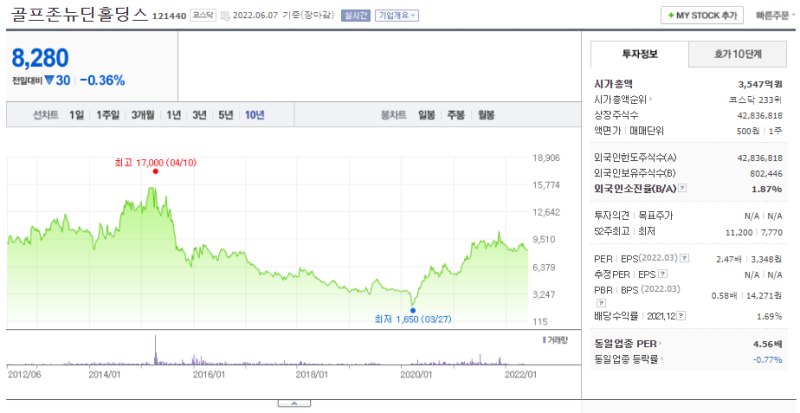Select the 3년 line chart period

[199, 115]
